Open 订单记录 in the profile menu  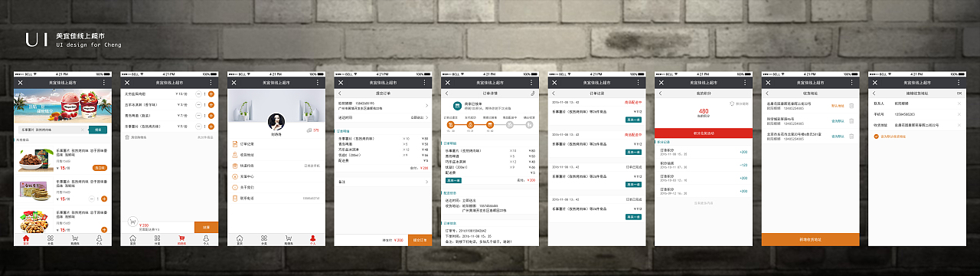click(x=276, y=143)
